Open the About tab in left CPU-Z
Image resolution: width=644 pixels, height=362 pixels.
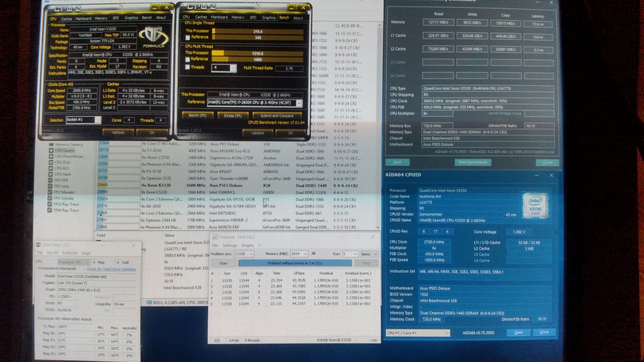pyautogui.click(x=161, y=18)
